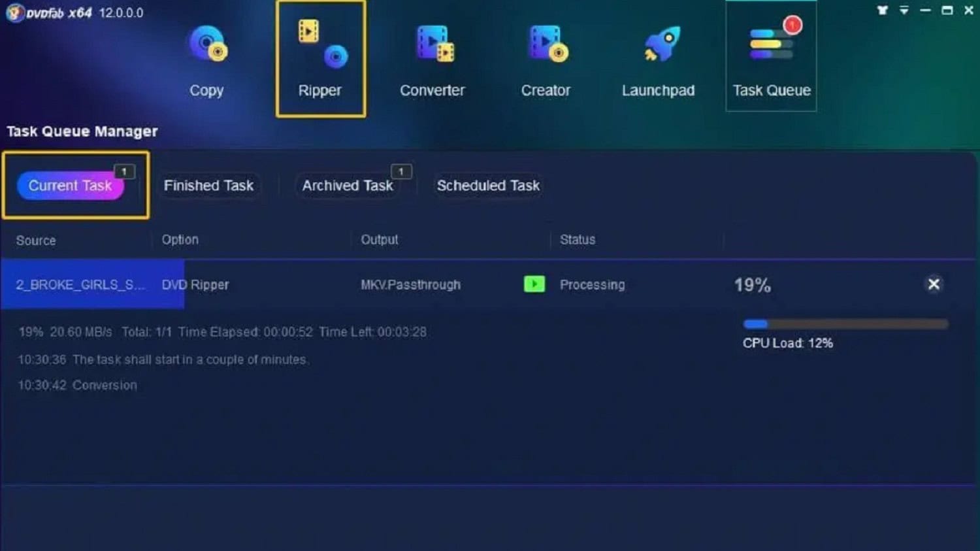The height and width of the screenshot is (551, 980).
Task: Click the Source column header
Action: click(x=36, y=241)
